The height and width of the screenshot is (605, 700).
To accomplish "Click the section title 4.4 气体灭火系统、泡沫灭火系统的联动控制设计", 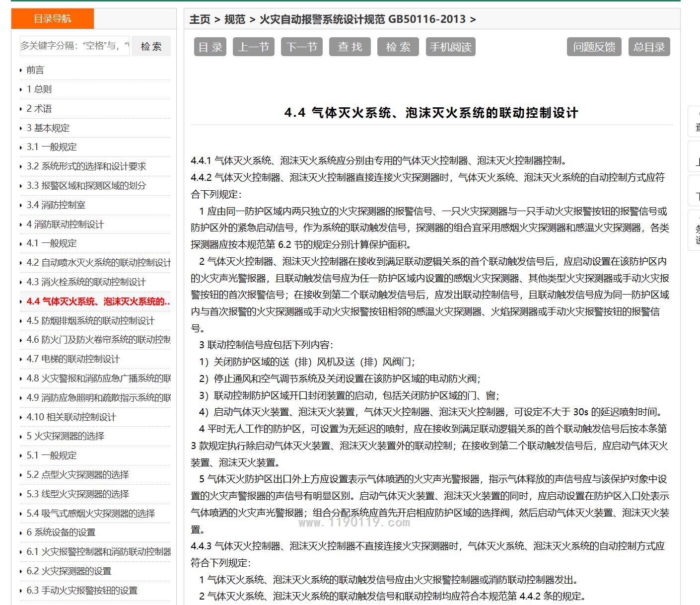I will (431, 113).
